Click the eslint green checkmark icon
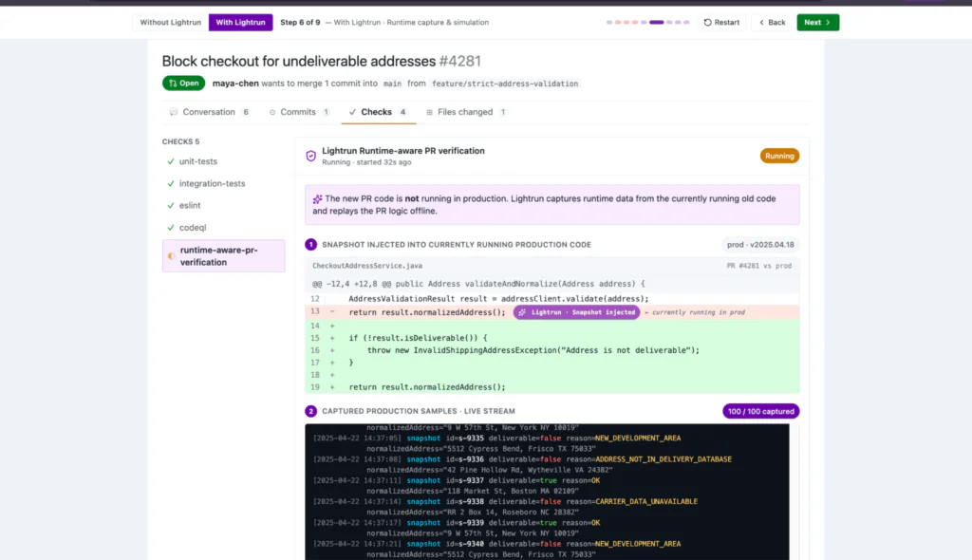This screenshot has height=560, width=972. [171, 205]
